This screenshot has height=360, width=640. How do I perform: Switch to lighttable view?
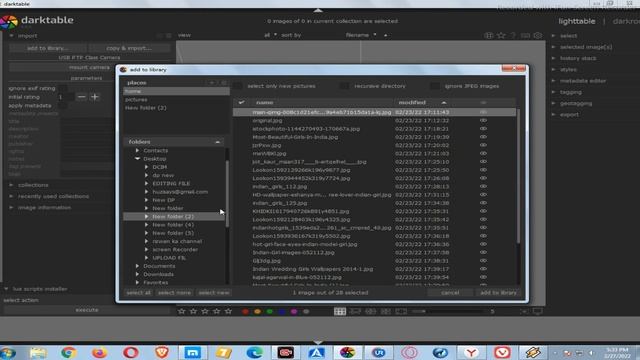coord(577,21)
